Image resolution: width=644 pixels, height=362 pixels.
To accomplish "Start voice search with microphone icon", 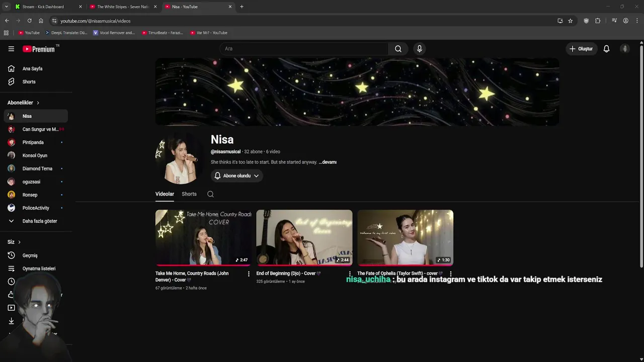I will pos(420,49).
